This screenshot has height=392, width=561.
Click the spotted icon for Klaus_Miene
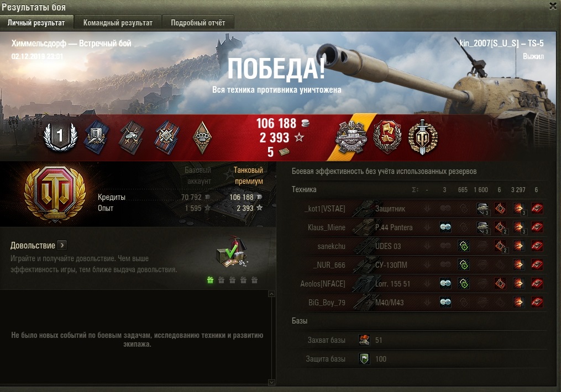pyautogui.click(x=445, y=227)
